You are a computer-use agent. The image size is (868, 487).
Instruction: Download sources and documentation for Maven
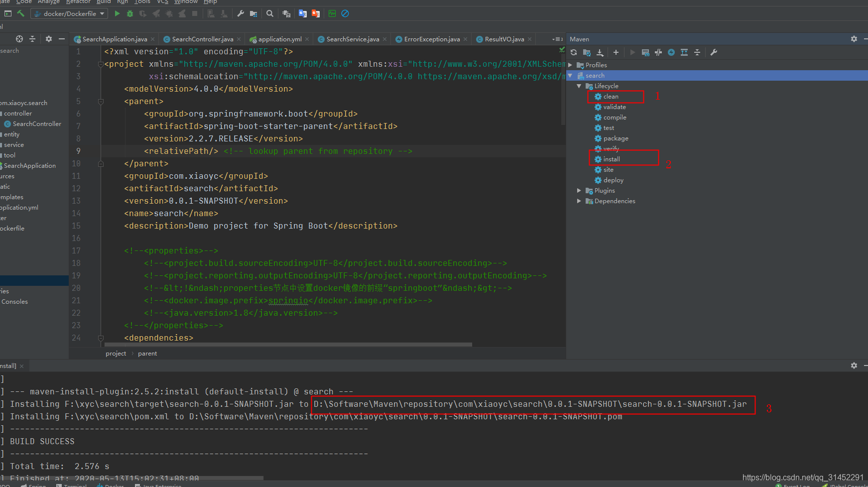[x=600, y=52]
